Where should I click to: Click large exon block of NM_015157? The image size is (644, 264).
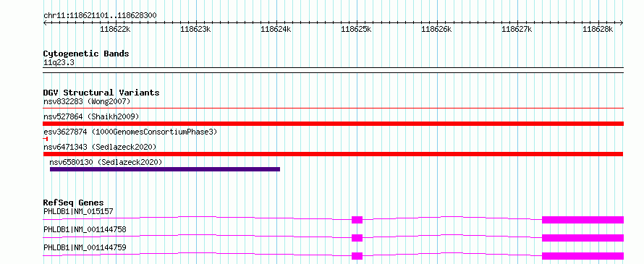point(582,220)
